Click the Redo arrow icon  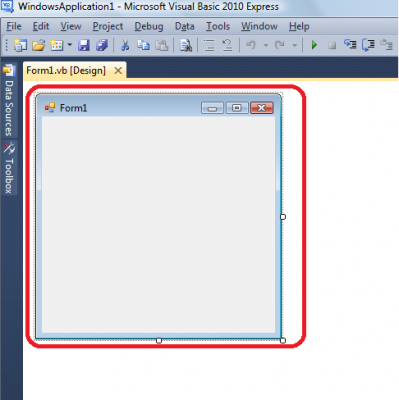280,45
